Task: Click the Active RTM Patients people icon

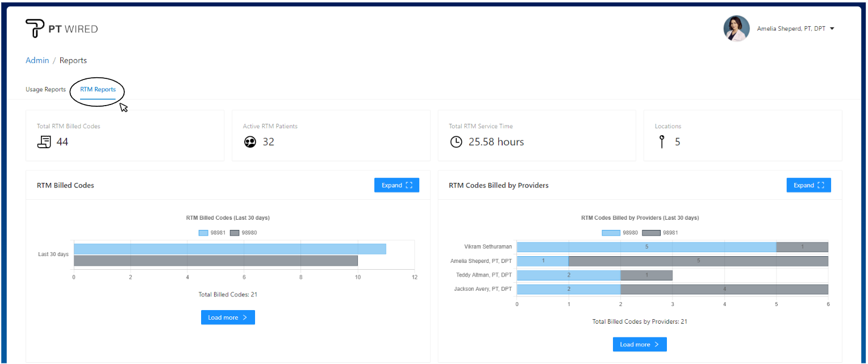Action: coord(250,142)
